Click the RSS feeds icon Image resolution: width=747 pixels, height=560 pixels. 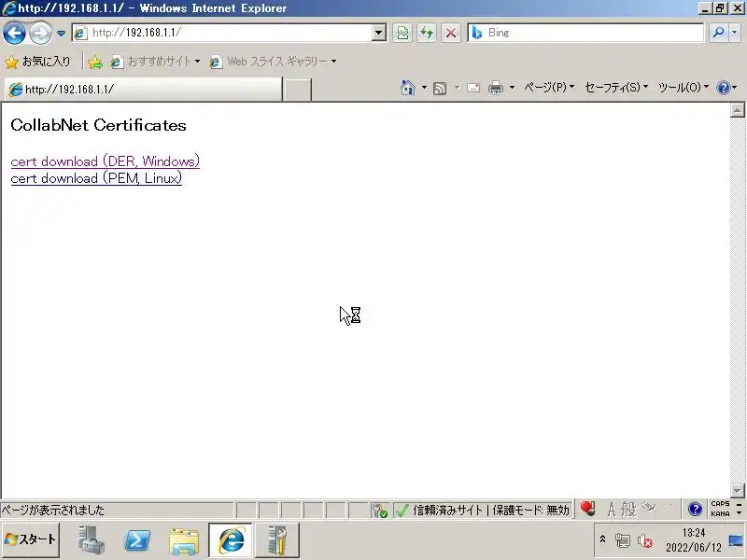click(440, 88)
